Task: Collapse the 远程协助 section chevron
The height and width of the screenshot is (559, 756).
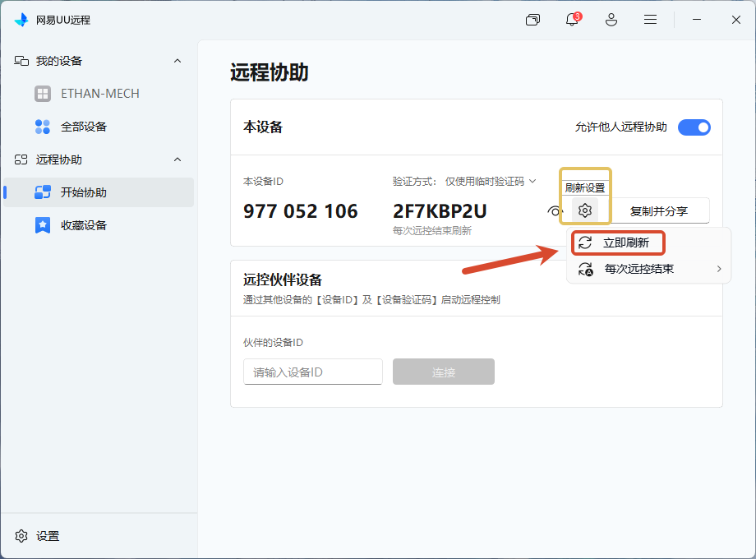Action: tap(177, 159)
